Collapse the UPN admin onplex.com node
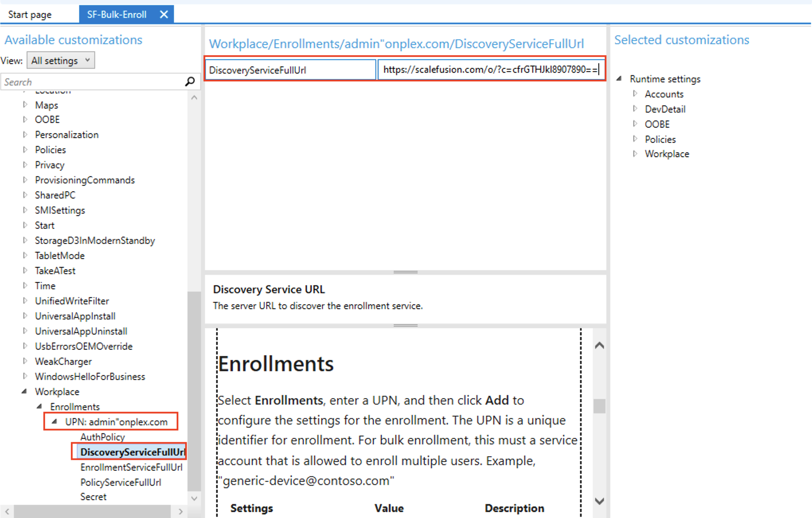The image size is (812, 518). click(54, 421)
